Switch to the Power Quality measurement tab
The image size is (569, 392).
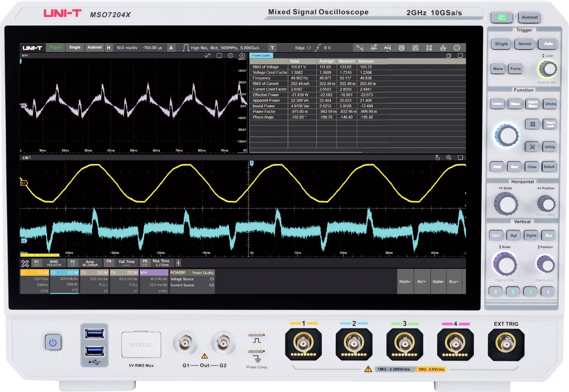click(x=261, y=55)
